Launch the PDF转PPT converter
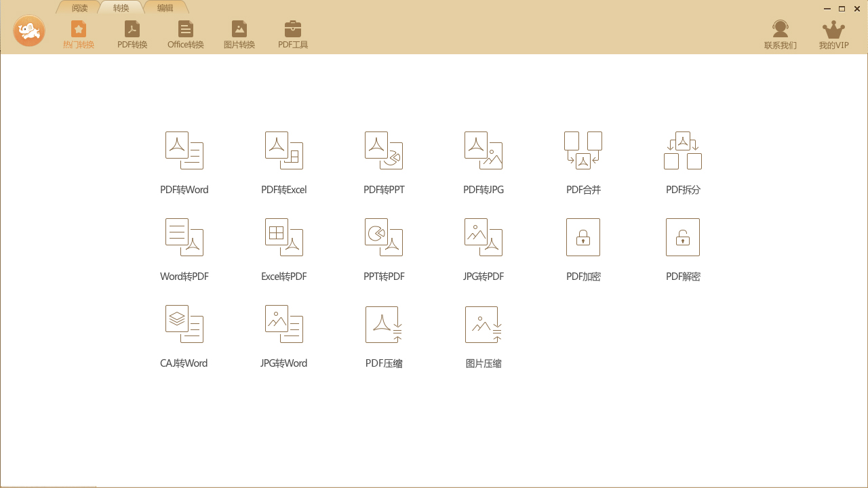 coord(383,151)
